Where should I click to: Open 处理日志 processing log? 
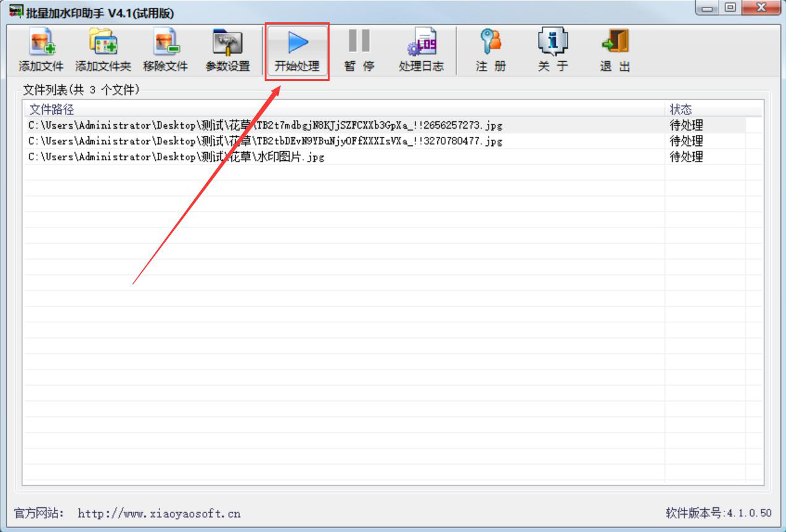coord(421,51)
